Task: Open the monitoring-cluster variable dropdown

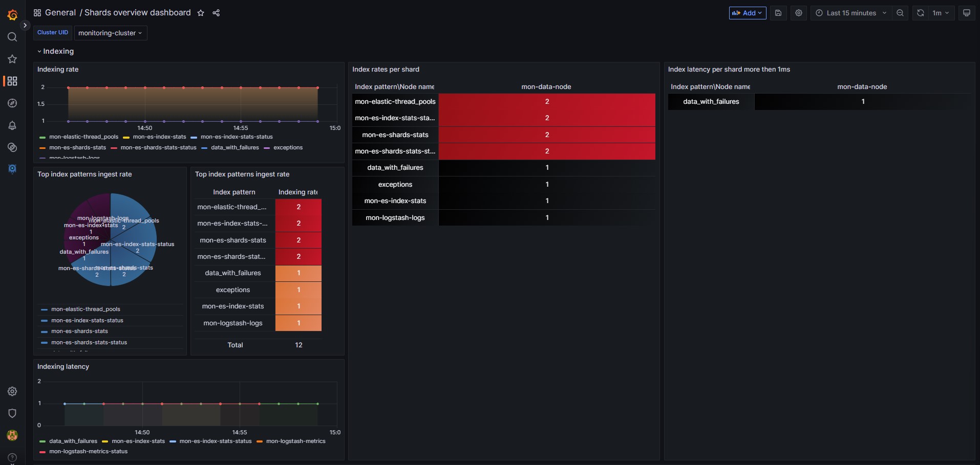Action: [x=110, y=33]
